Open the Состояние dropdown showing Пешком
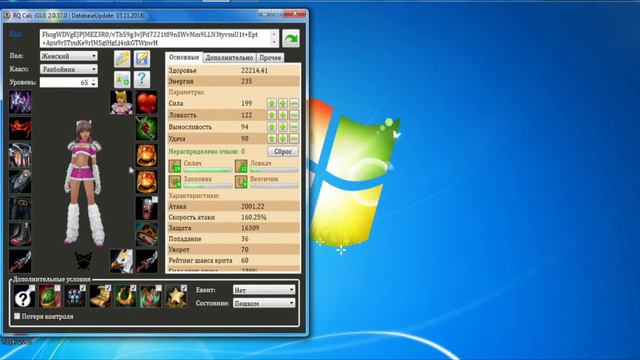This screenshot has width=640, height=360. pos(264,303)
